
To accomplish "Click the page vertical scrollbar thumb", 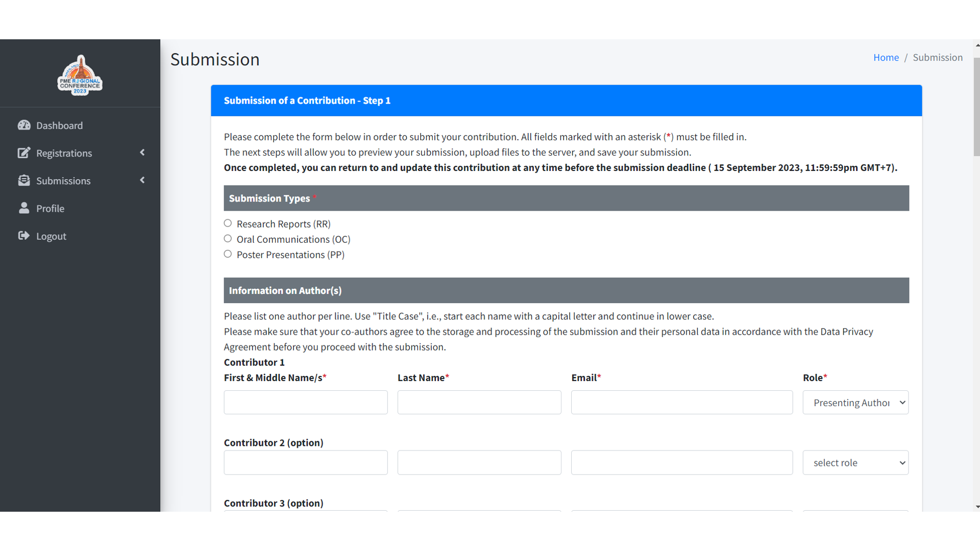I will 976,107.
